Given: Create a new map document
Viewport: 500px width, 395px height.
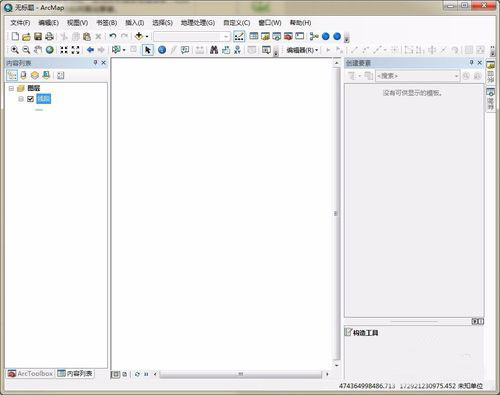Looking at the screenshot, I should [15, 36].
